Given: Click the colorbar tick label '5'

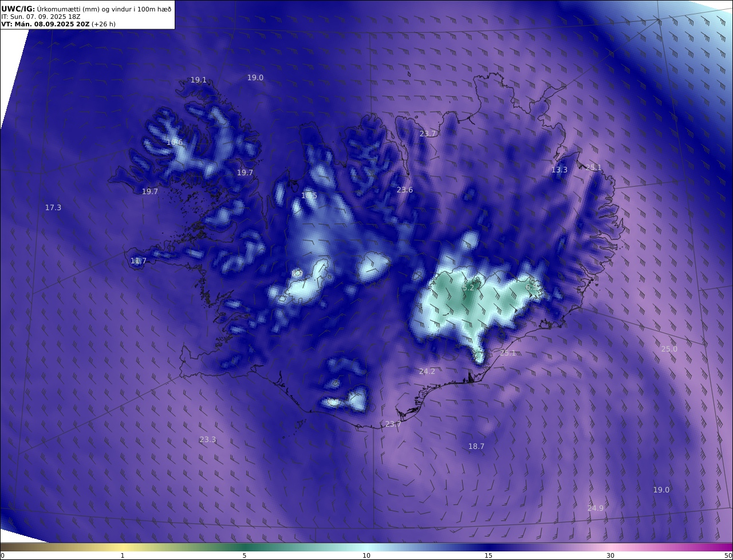Looking at the screenshot, I should point(245,555).
